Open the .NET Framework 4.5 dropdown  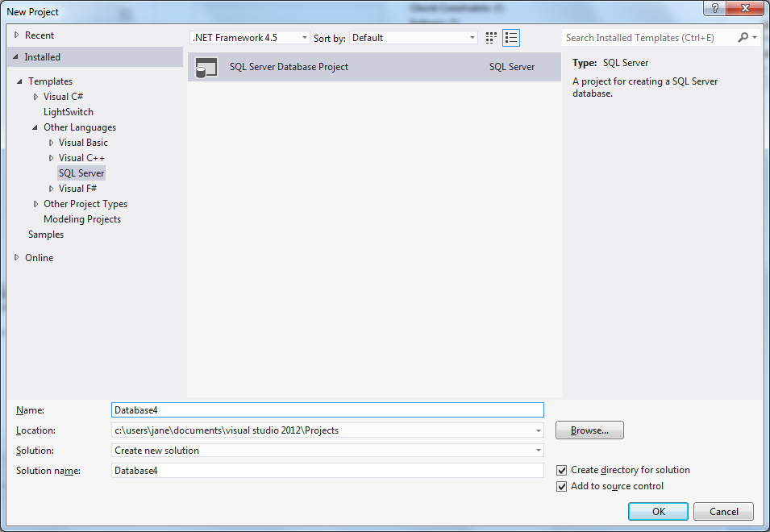point(250,38)
